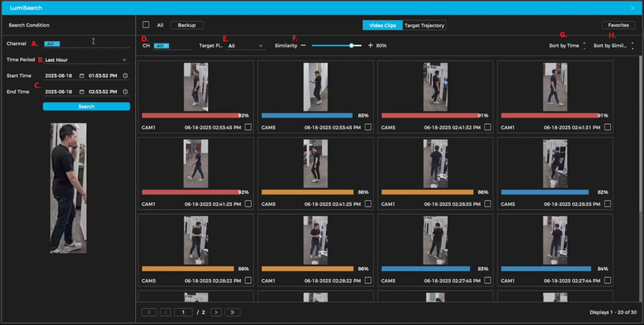Image resolution: width=644 pixels, height=325 pixels.
Task: Click the End Time clock icon
Action: (x=126, y=91)
